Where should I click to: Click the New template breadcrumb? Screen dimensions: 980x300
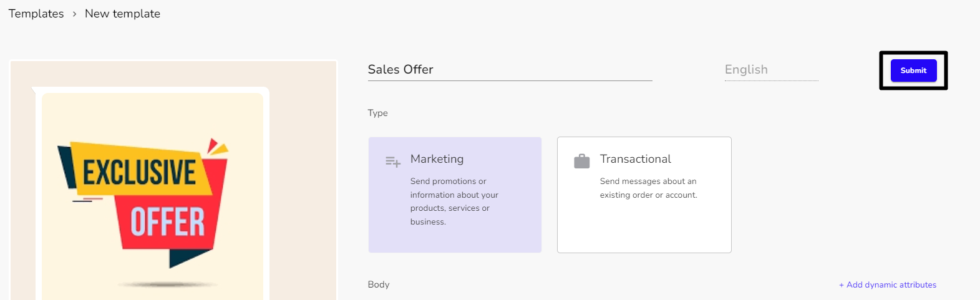(122, 14)
